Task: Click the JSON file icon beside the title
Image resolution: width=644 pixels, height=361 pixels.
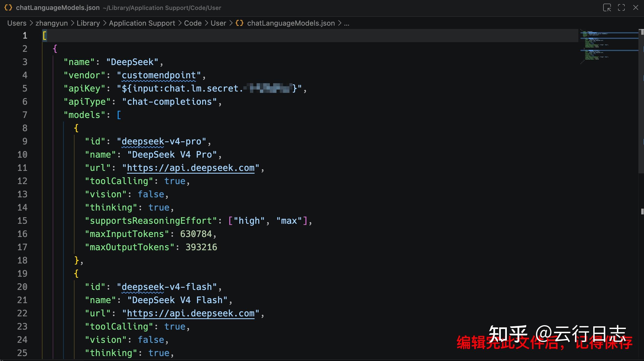Action: 8,7
